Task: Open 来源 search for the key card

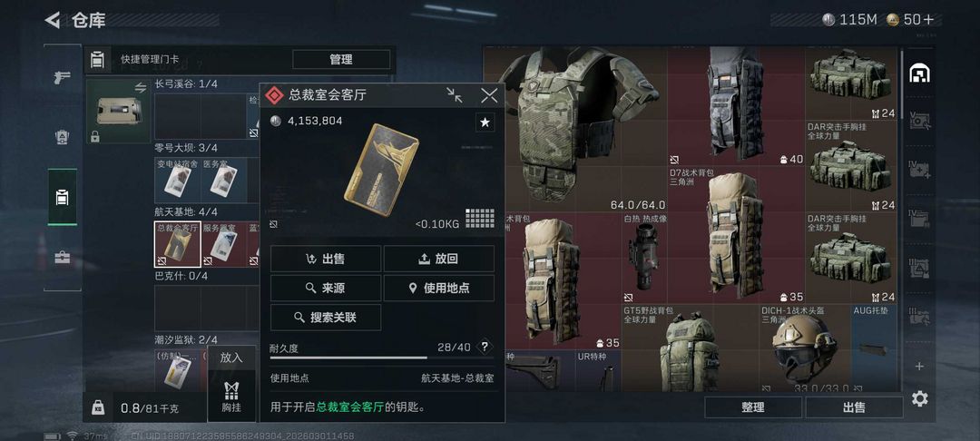Action: 326,288
